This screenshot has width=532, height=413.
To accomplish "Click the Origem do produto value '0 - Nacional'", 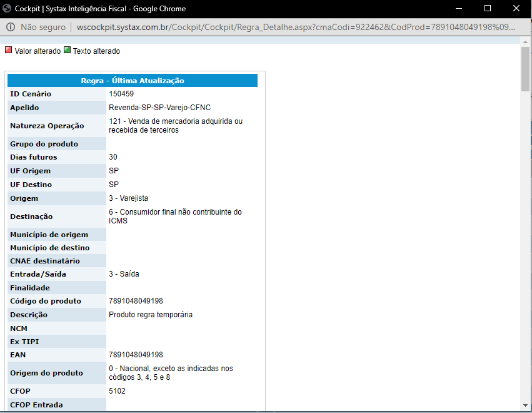I will [171, 373].
